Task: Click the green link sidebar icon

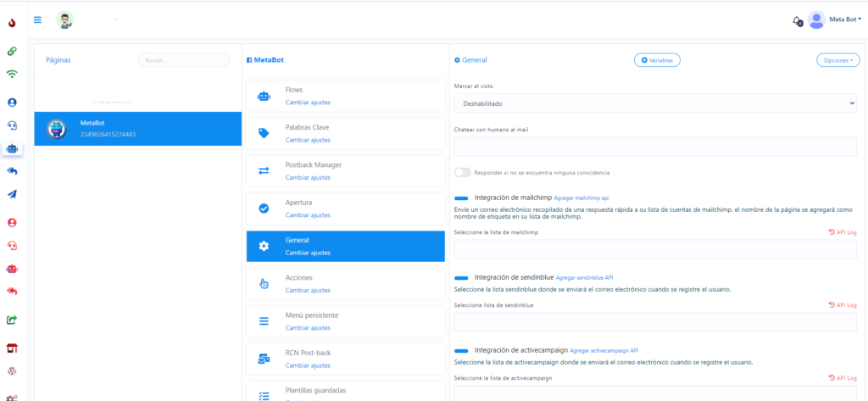Action: pos(12,51)
